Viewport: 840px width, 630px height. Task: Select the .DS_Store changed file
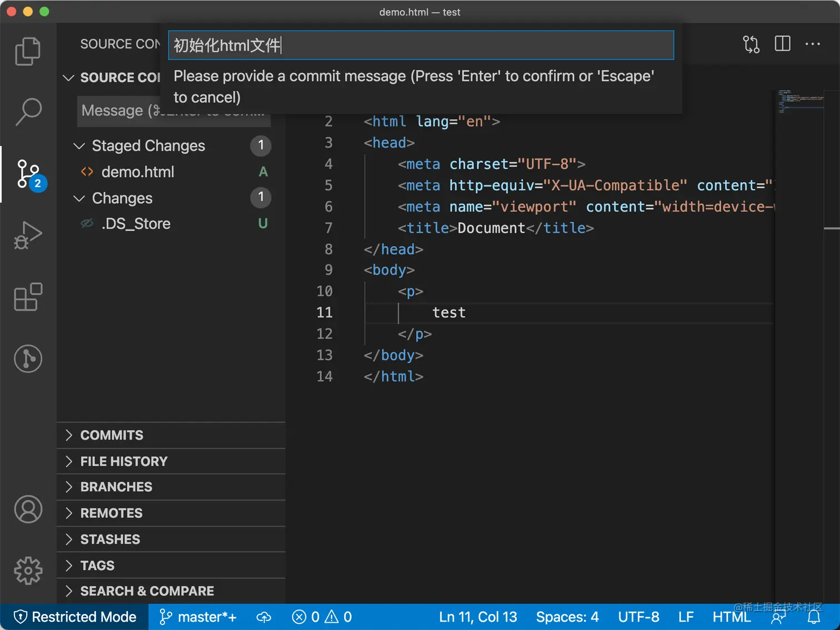(x=171, y=223)
